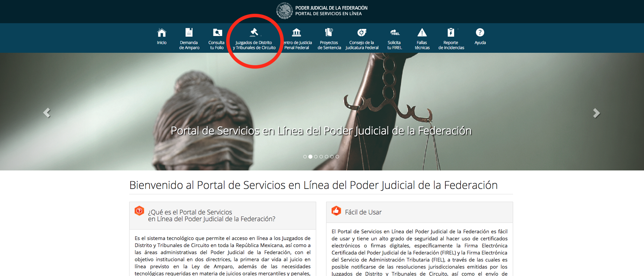Click the orange question icon beside ¿Qué es el Portal

(139, 211)
